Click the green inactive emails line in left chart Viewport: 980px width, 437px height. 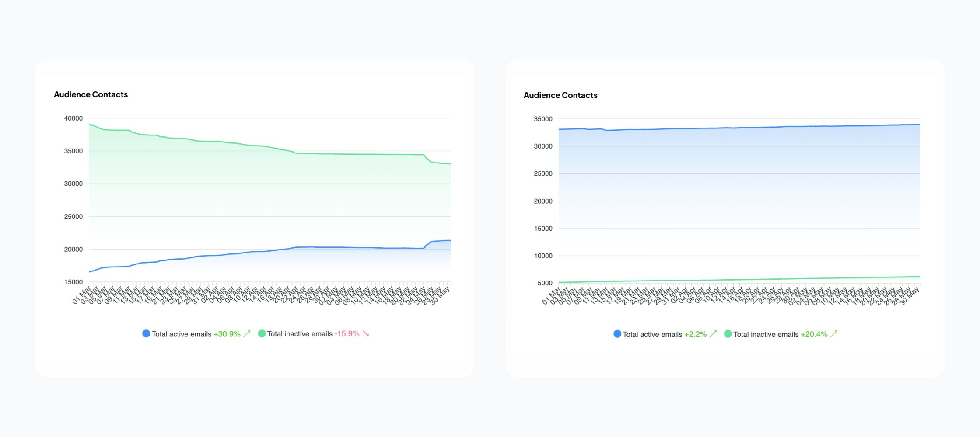(x=270, y=147)
